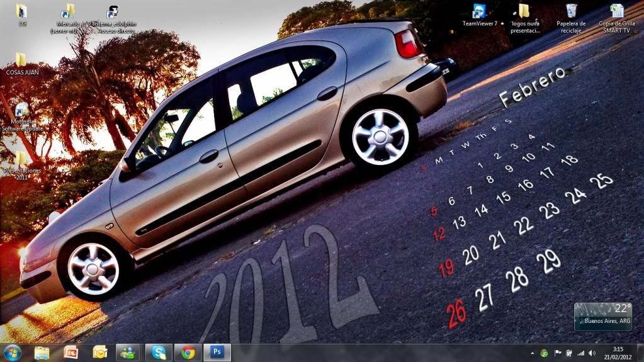
Task: Select the COSAS JUAN folder
Action: [x=21, y=60]
